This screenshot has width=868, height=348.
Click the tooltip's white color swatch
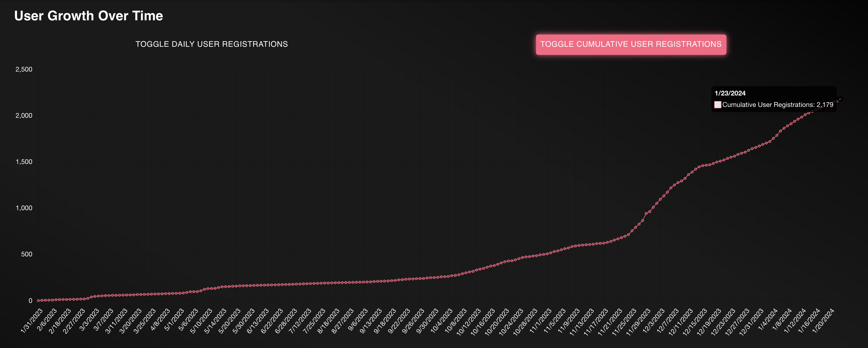click(718, 105)
